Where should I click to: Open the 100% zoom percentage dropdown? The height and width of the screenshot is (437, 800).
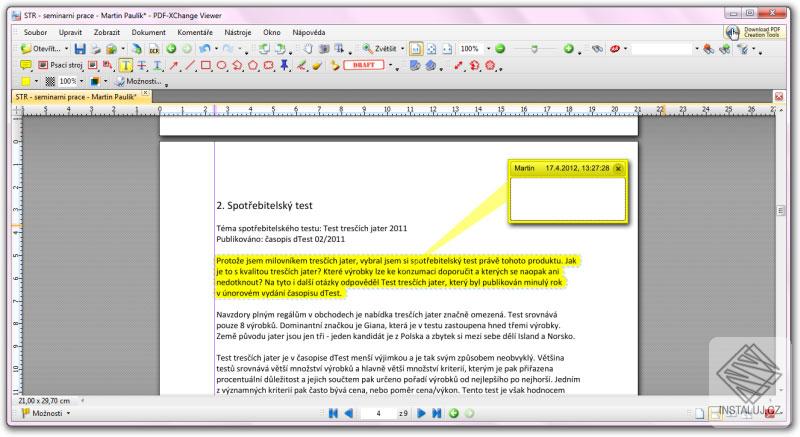488,49
